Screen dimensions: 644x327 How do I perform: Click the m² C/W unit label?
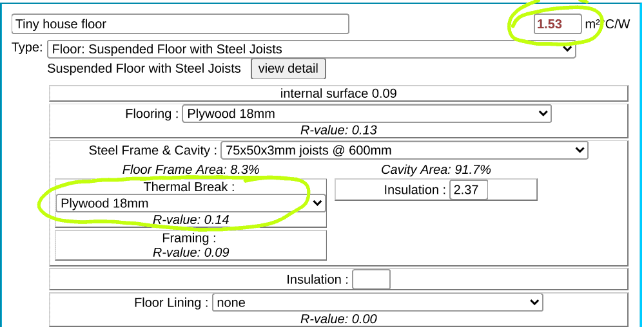click(x=607, y=24)
